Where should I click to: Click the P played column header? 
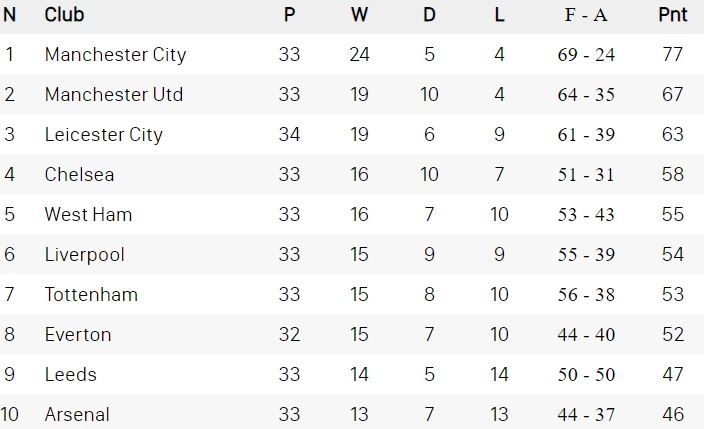(x=289, y=16)
